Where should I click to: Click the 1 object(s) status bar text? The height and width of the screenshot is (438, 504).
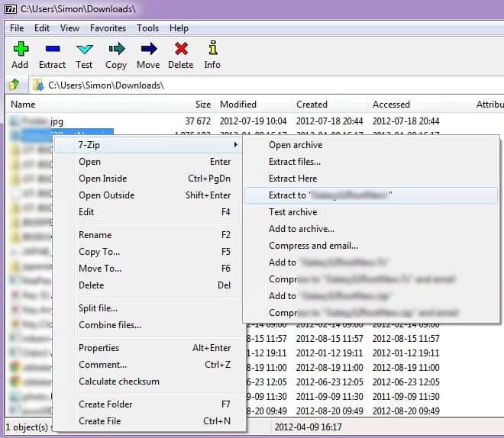(x=27, y=427)
